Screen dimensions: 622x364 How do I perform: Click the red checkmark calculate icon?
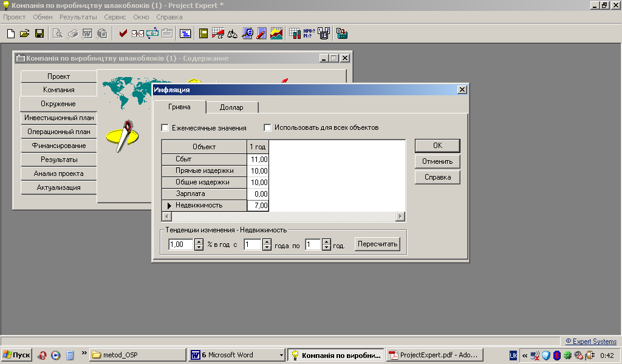coord(123,33)
